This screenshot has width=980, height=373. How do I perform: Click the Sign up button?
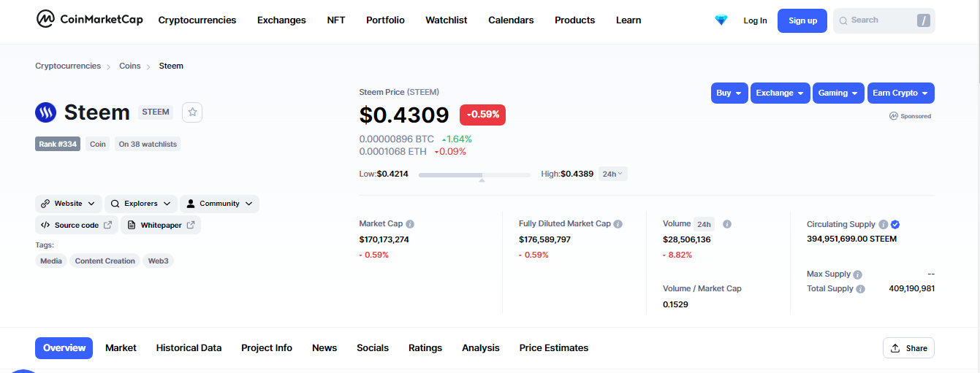(802, 20)
